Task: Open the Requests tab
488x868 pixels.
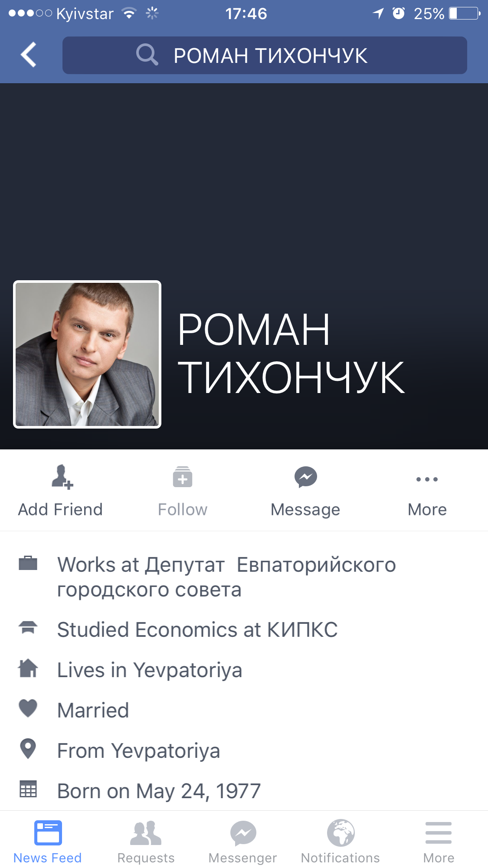Action: (146, 842)
